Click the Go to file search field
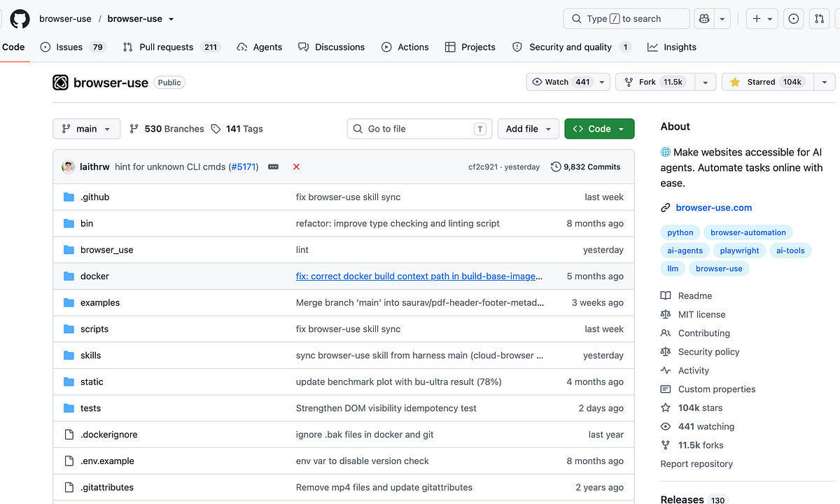Viewport: 840px width, 504px height. click(420, 129)
